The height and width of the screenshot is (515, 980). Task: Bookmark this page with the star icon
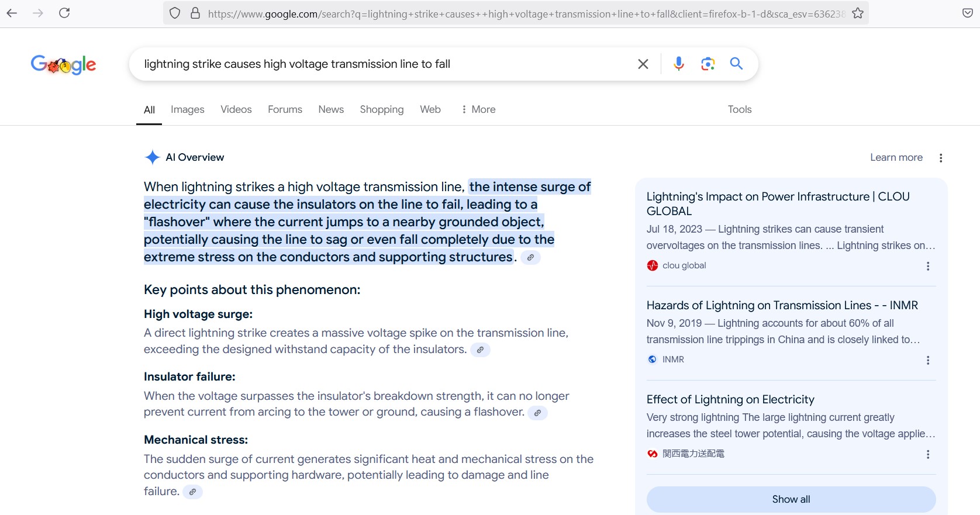pyautogui.click(x=857, y=13)
